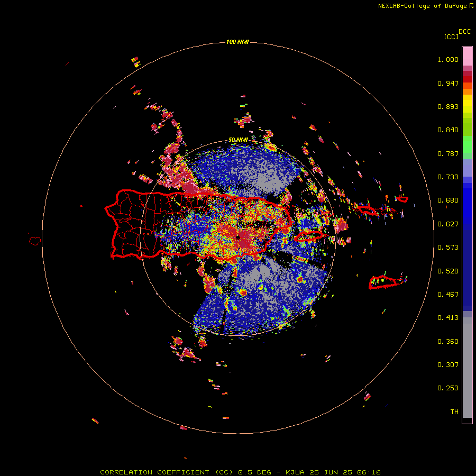Screen dimensions: 476x476
Task: Select the 0.680 scale value
Action: pyautogui.click(x=448, y=200)
